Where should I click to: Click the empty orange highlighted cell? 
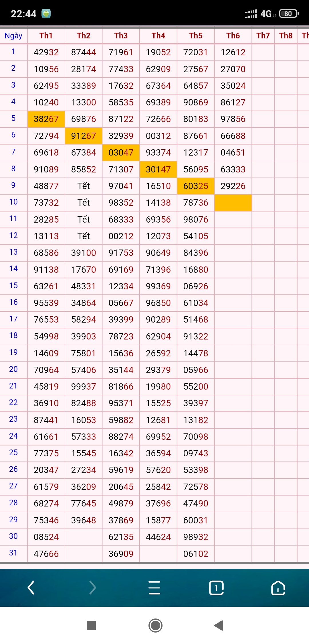point(233,203)
